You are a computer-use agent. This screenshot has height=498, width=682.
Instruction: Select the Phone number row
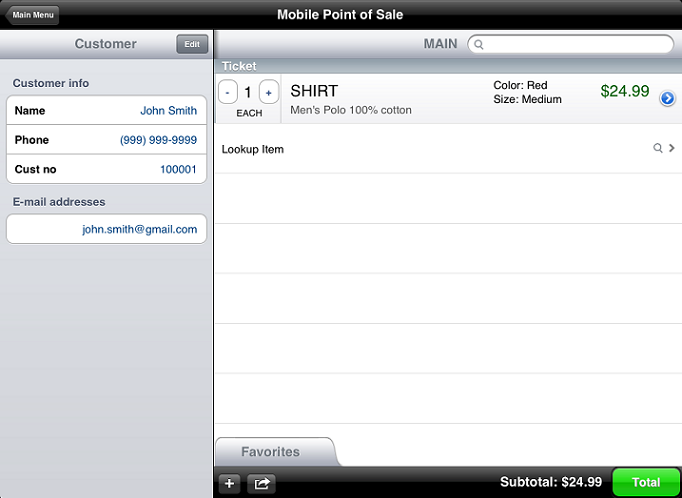(x=106, y=140)
